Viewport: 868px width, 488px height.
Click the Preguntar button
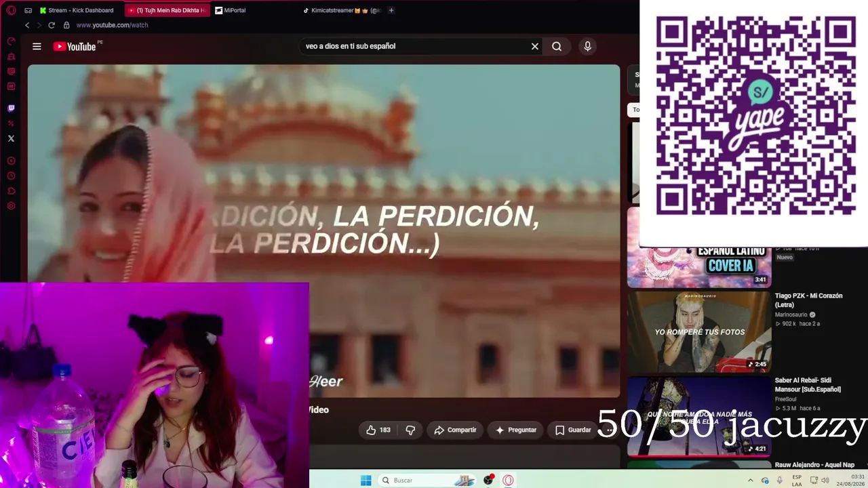515,430
